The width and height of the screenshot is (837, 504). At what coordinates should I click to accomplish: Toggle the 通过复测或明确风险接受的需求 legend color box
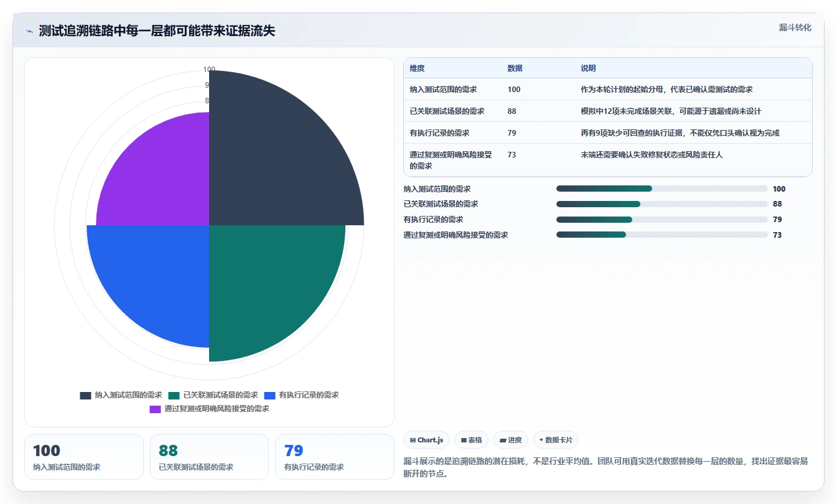click(155, 409)
